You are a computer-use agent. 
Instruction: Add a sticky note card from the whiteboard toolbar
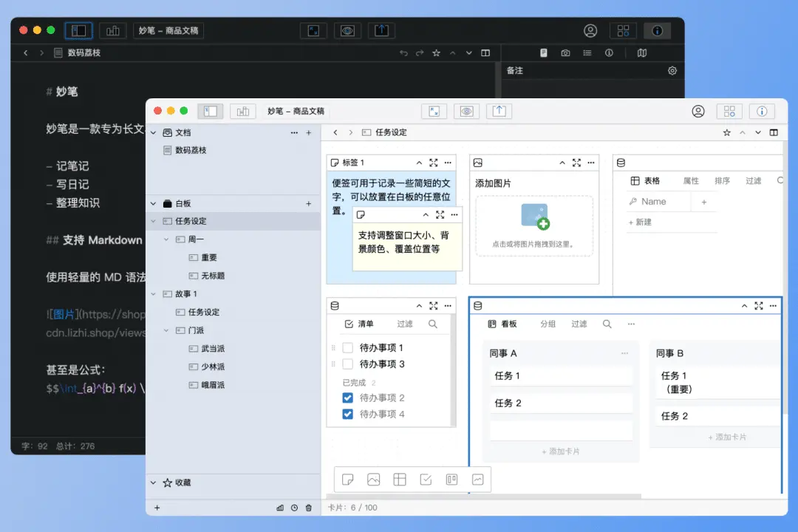[x=347, y=480]
